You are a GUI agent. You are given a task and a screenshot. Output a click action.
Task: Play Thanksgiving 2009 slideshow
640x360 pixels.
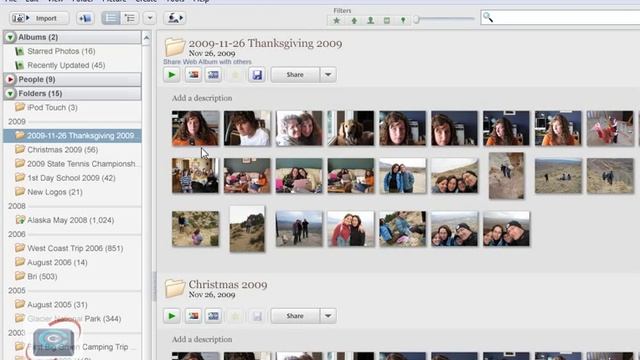point(171,75)
